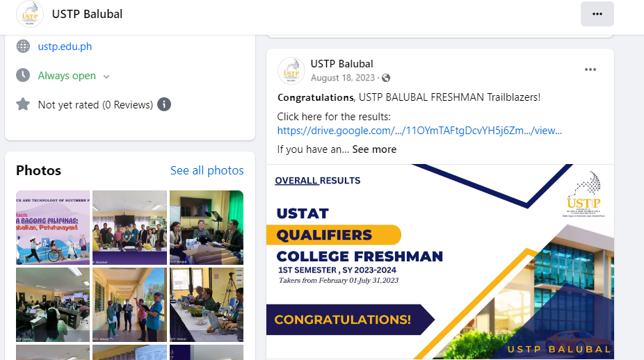Open the group photo with TV thumbnail
Viewport: 644px width, 360px height.
pos(130,227)
